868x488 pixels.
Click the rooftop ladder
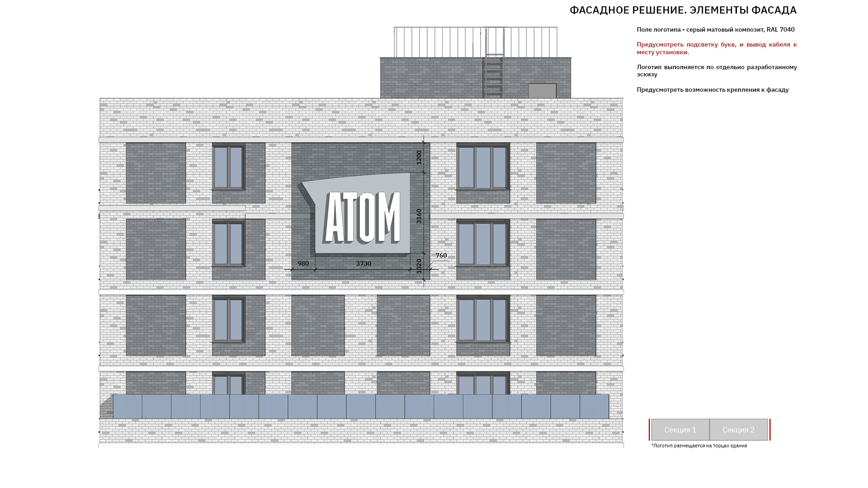tap(495, 68)
